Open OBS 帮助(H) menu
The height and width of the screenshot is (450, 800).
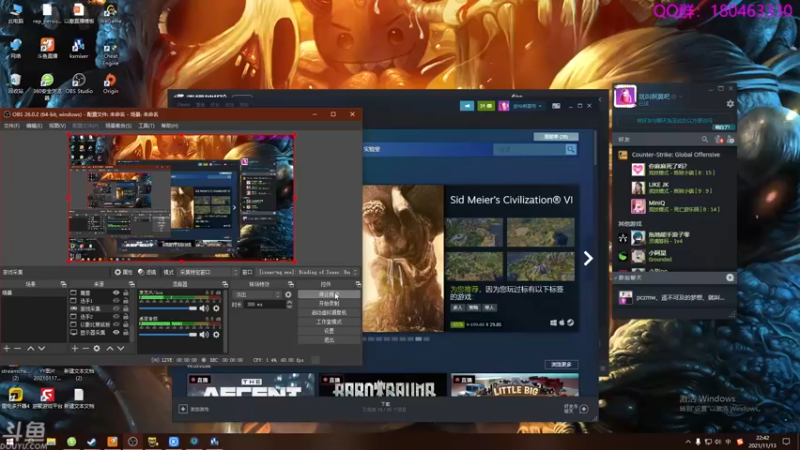169,126
